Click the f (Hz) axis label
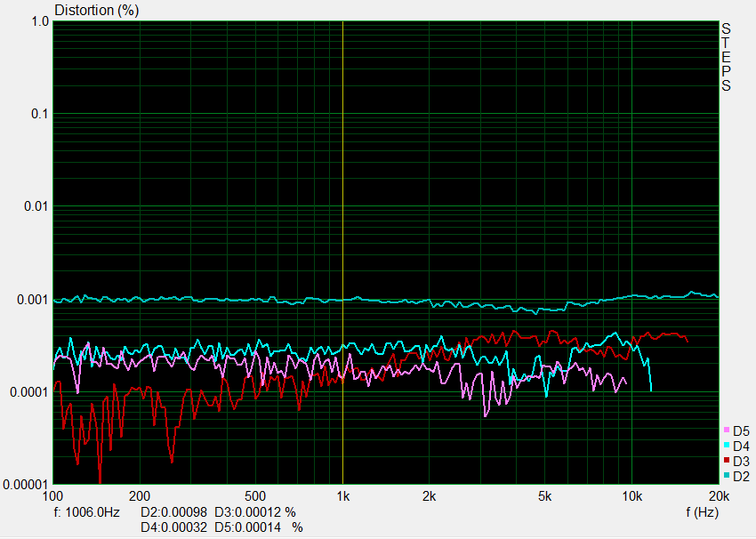The width and height of the screenshot is (756, 539). [x=702, y=512]
